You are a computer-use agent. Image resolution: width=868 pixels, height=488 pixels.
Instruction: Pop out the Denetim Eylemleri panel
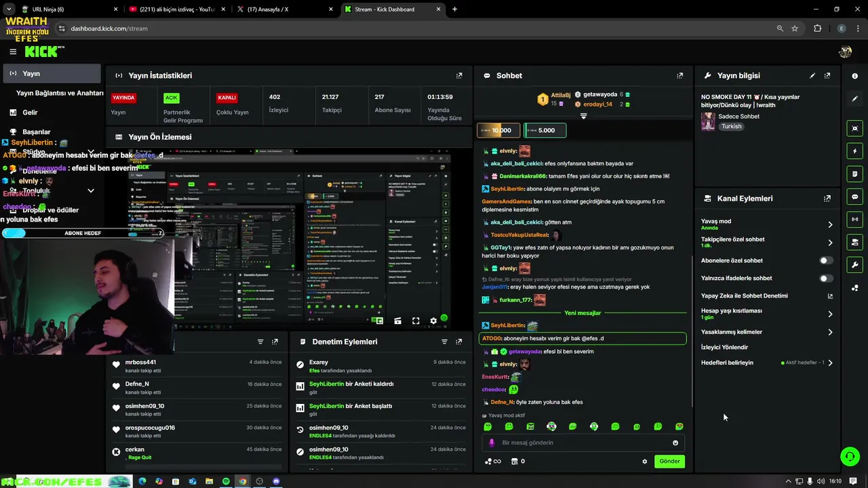[459, 342]
